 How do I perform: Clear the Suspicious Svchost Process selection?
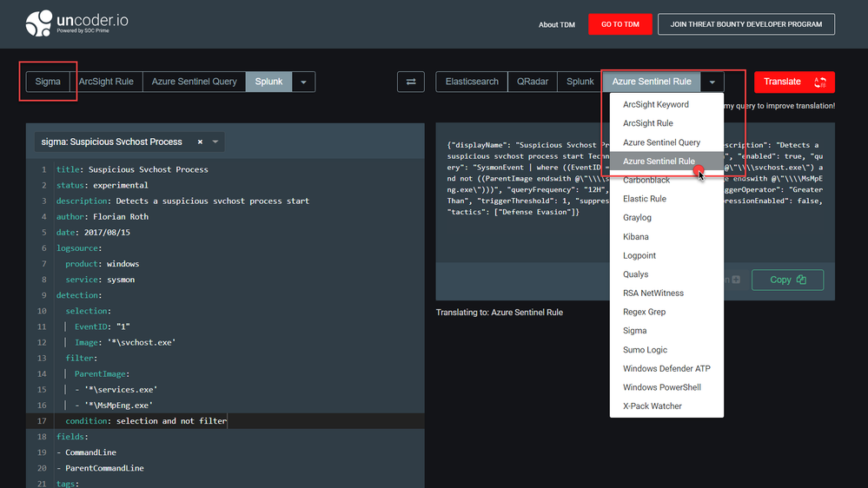pos(200,142)
